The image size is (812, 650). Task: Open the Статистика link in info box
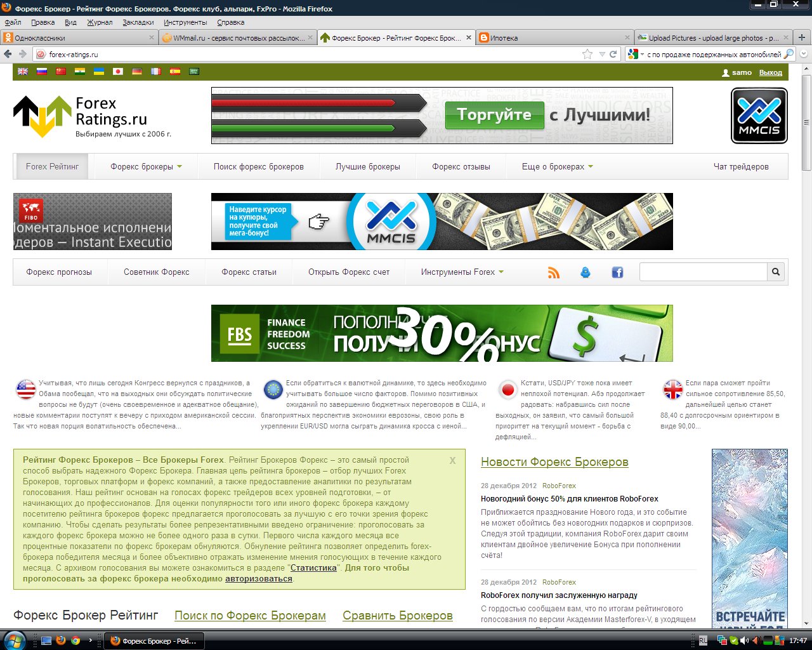[313, 567]
